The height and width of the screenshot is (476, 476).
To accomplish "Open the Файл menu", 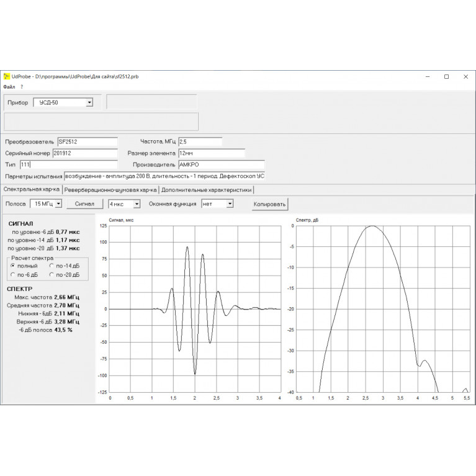I will 9,87.
